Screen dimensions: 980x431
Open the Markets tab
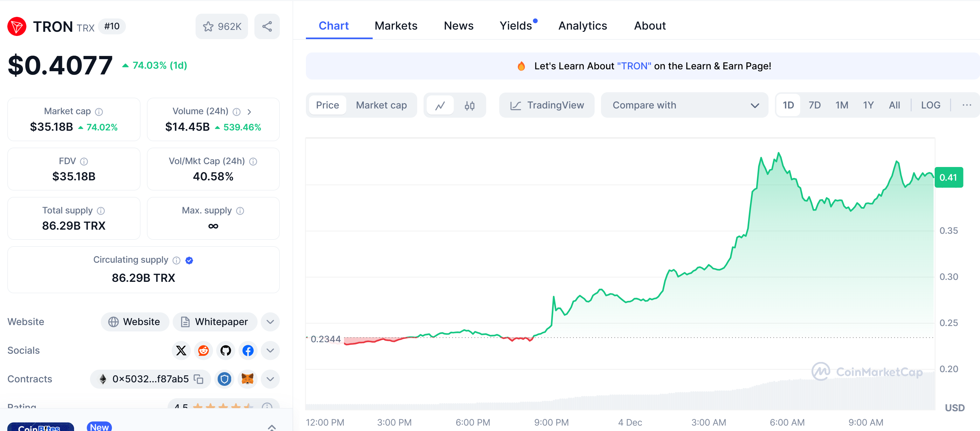(x=396, y=25)
